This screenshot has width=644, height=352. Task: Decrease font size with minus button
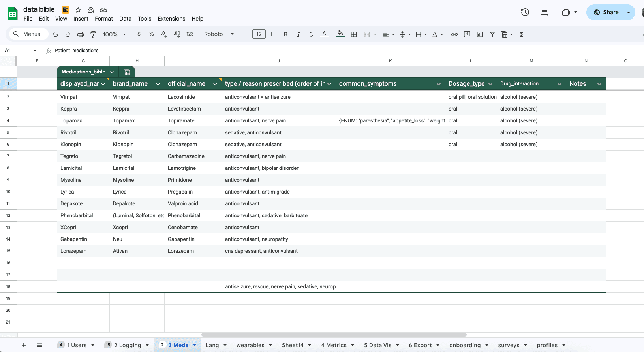[246, 34]
